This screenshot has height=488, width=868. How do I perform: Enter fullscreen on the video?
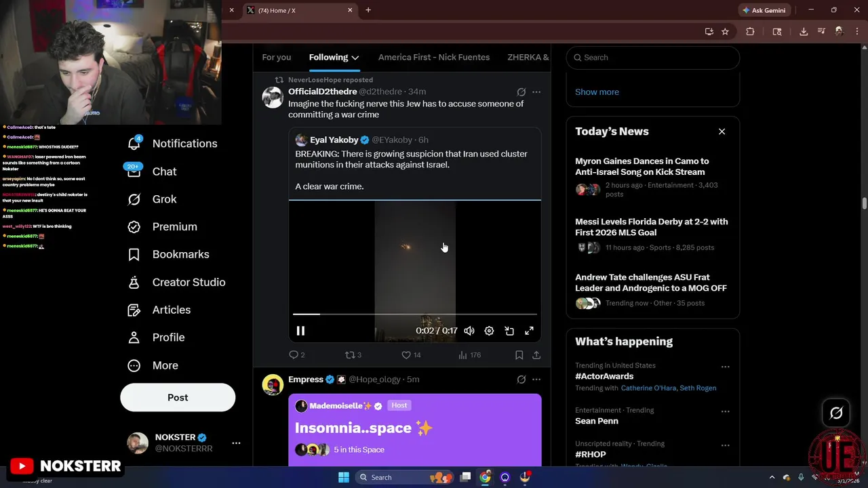[x=529, y=331]
